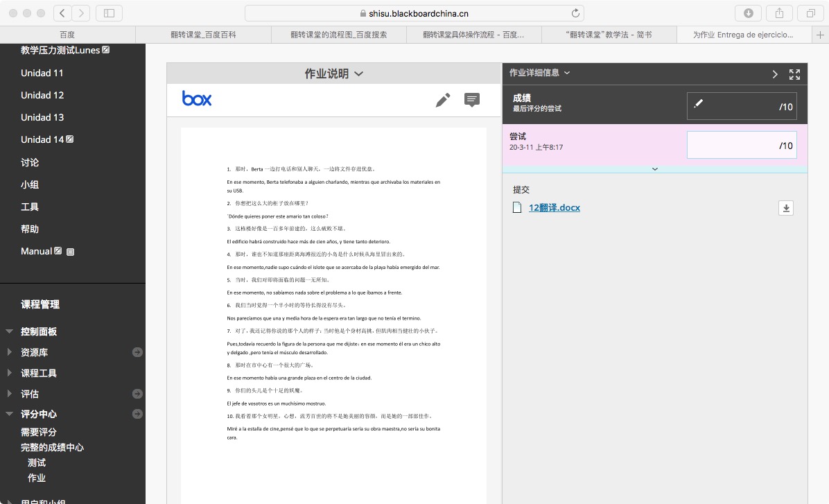This screenshot has height=504, width=829.
Task: Click the Safari share icon
Action: (779, 13)
